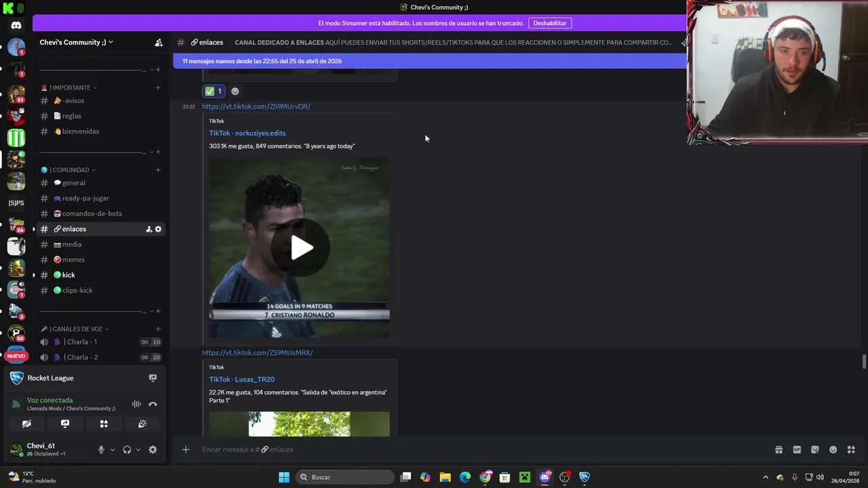This screenshot has height=488, width=868.
Task: Click the Lucas_TR20 video thumbnail
Action: pos(299,424)
